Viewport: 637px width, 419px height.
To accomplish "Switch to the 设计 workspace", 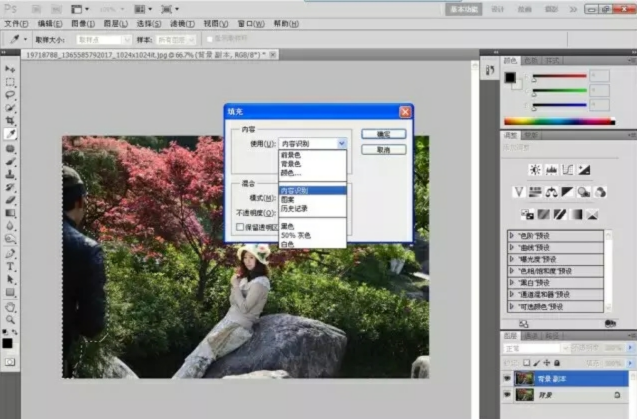I will click(497, 9).
